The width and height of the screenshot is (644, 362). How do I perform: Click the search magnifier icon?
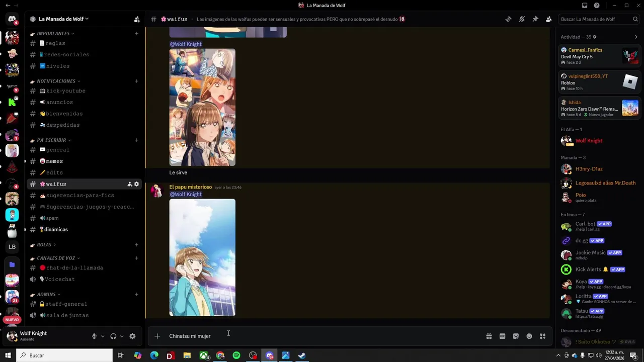(x=635, y=19)
